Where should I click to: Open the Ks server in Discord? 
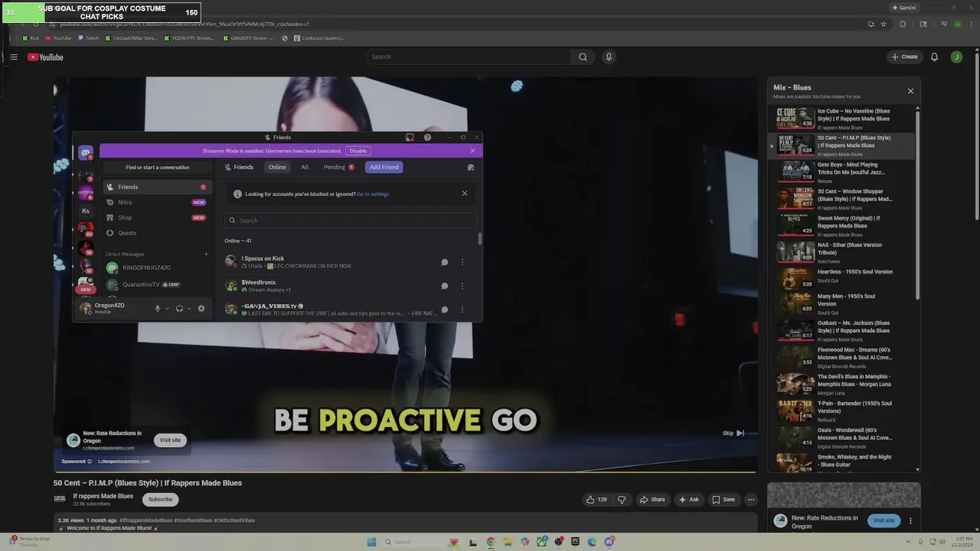[x=86, y=210]
